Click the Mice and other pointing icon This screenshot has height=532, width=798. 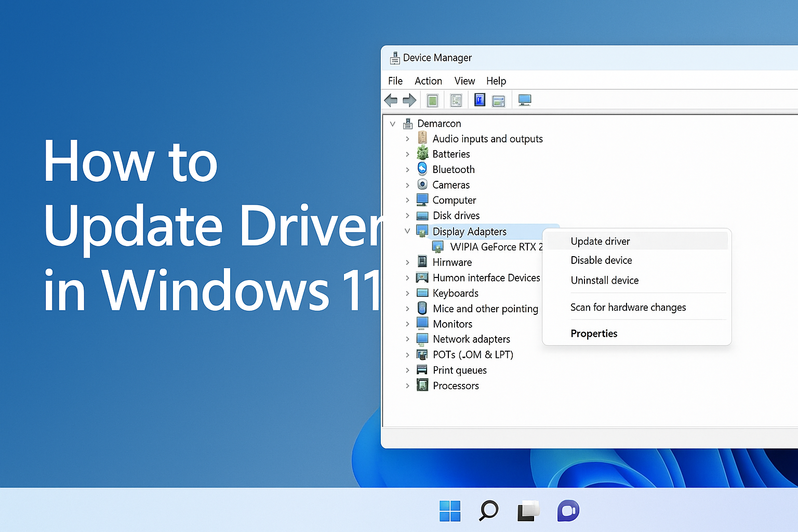click(422, 308)
